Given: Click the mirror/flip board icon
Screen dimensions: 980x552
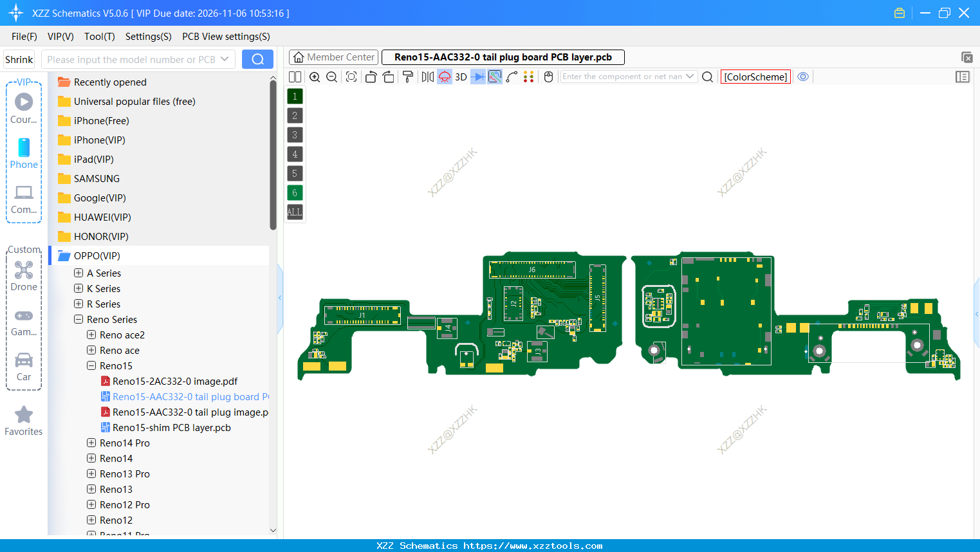Looking at the screenshot, I should tap(427, 77).
